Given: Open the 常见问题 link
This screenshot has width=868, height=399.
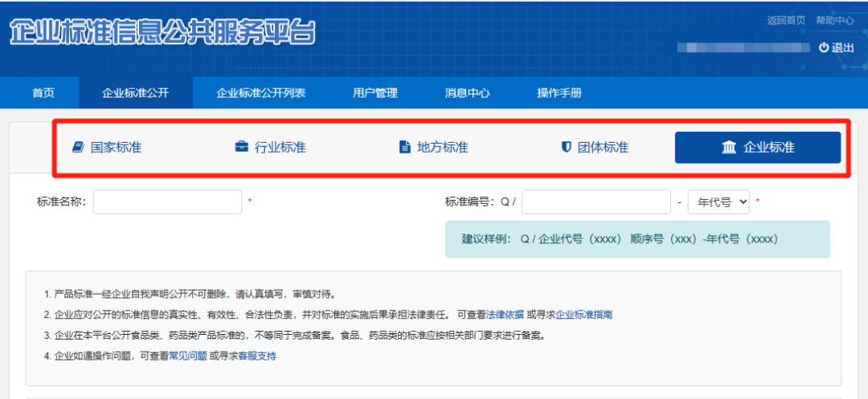Looking at the screenshot, I should [187, 356].
